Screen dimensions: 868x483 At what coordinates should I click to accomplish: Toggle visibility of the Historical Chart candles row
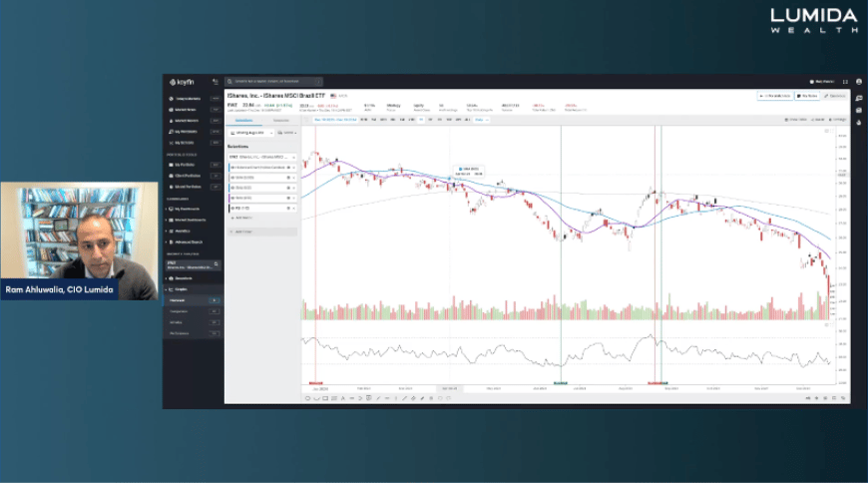coord(233,168)
